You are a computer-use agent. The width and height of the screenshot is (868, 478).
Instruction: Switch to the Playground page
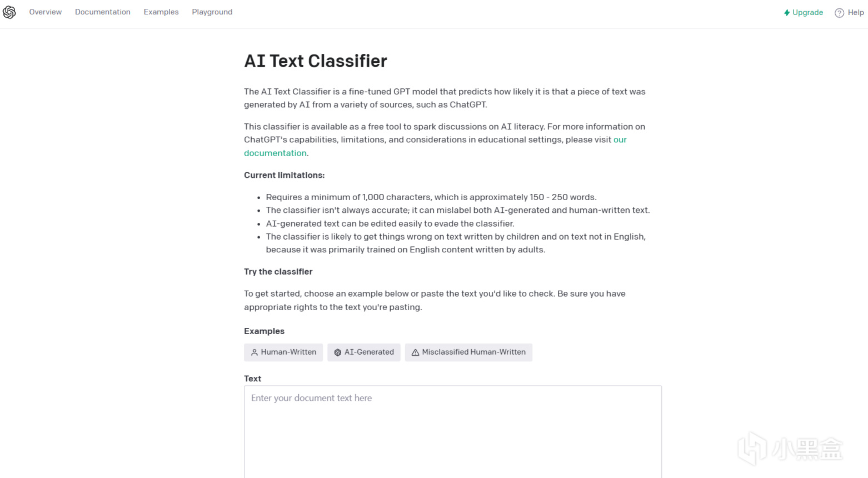tap(212, 12)
